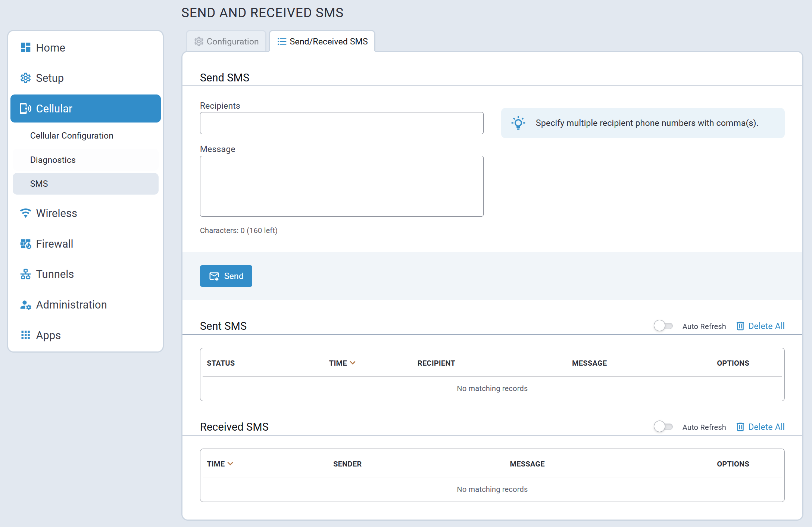The width and height of the screenshot is (812, 527).
Task: Sort Received SMS by TIME chevron
Action: 230,464
